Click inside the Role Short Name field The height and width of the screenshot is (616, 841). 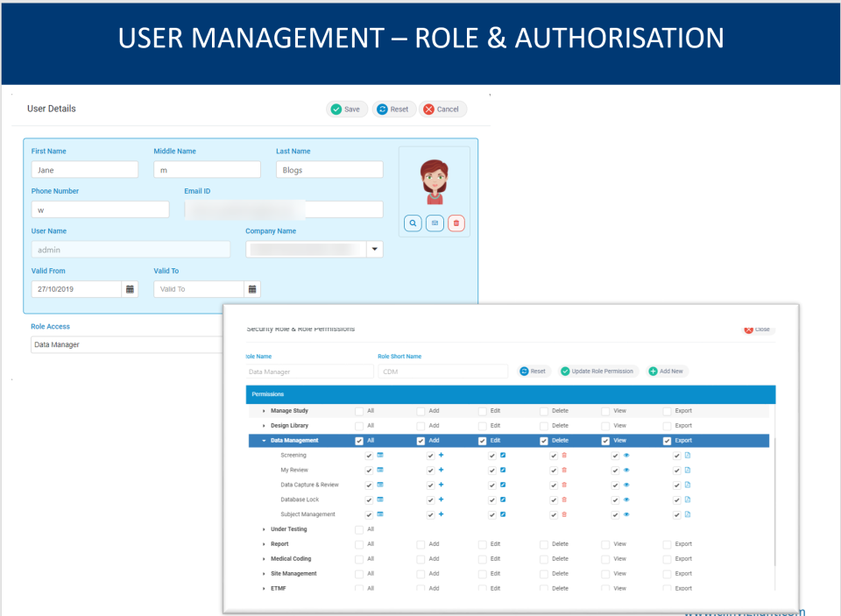442,371
